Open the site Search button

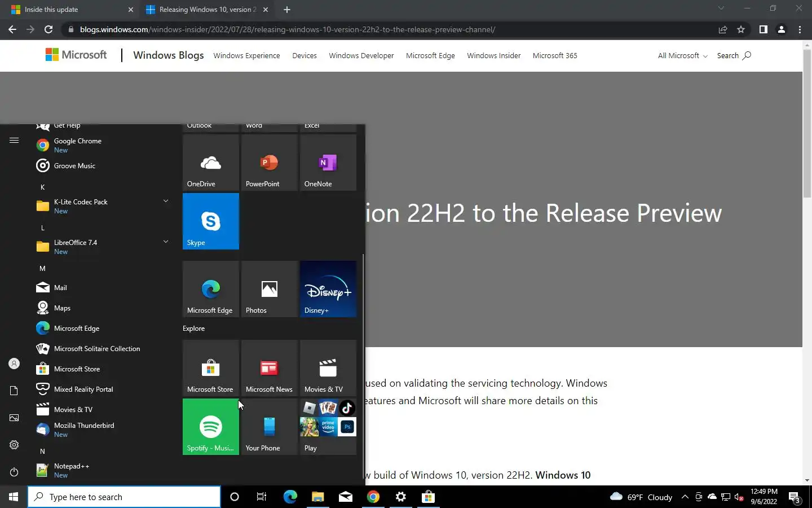click(x=734, y=55)
